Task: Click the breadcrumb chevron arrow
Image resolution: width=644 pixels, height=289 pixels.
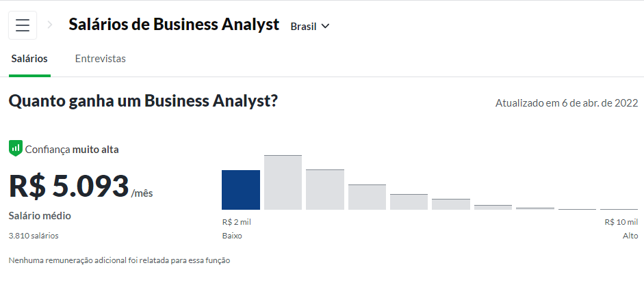Action: coord(50,25)
